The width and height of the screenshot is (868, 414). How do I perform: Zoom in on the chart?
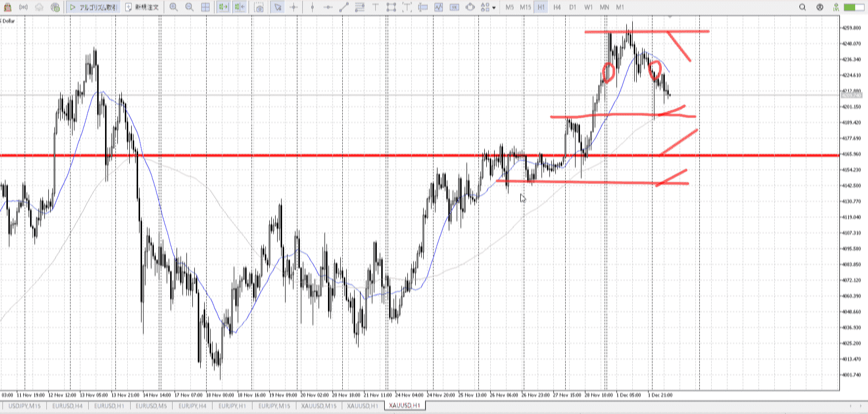pos(174,7)
